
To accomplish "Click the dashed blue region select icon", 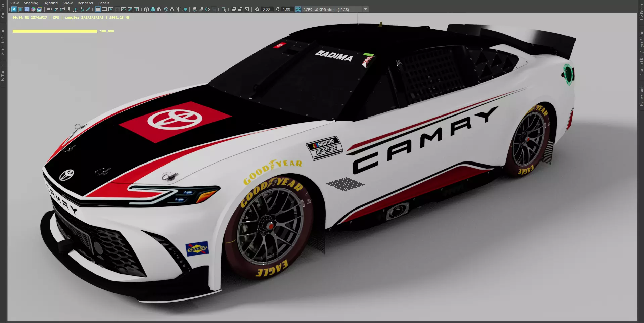I will [x=27, y=9].
